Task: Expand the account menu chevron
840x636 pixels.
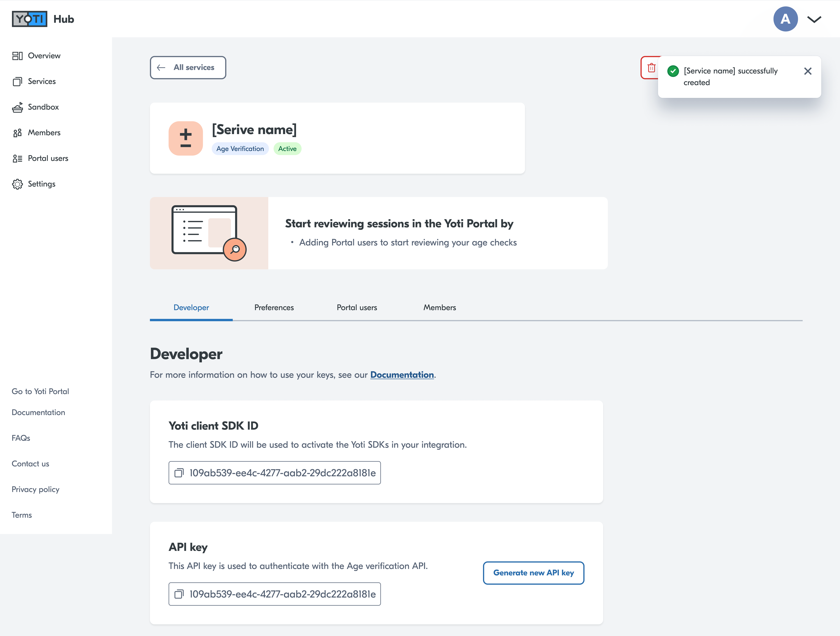Action: [814, 19]
